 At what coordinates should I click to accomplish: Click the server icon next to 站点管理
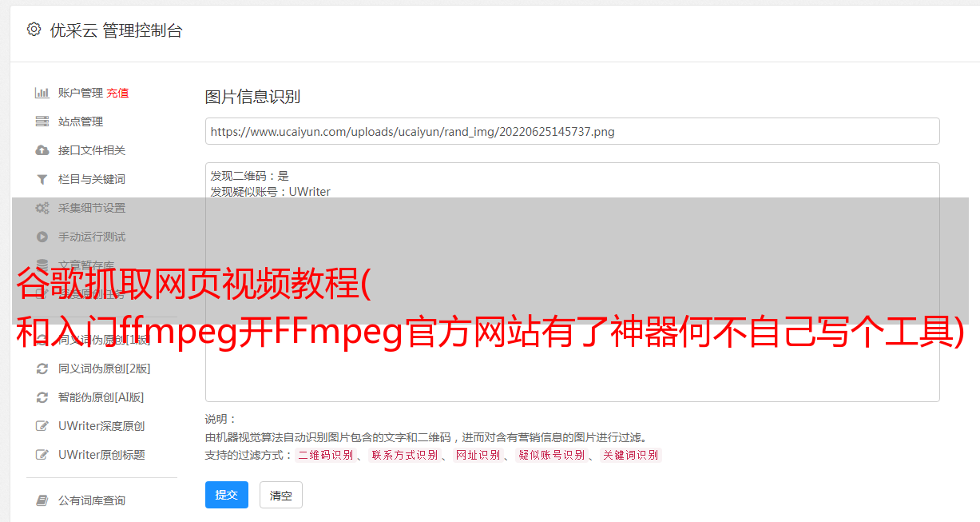[42, 122]
